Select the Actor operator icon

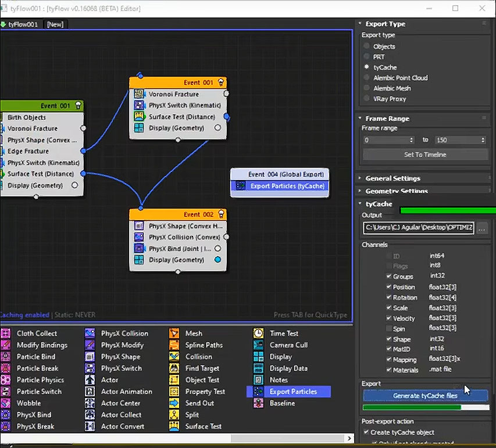(90, 379)
